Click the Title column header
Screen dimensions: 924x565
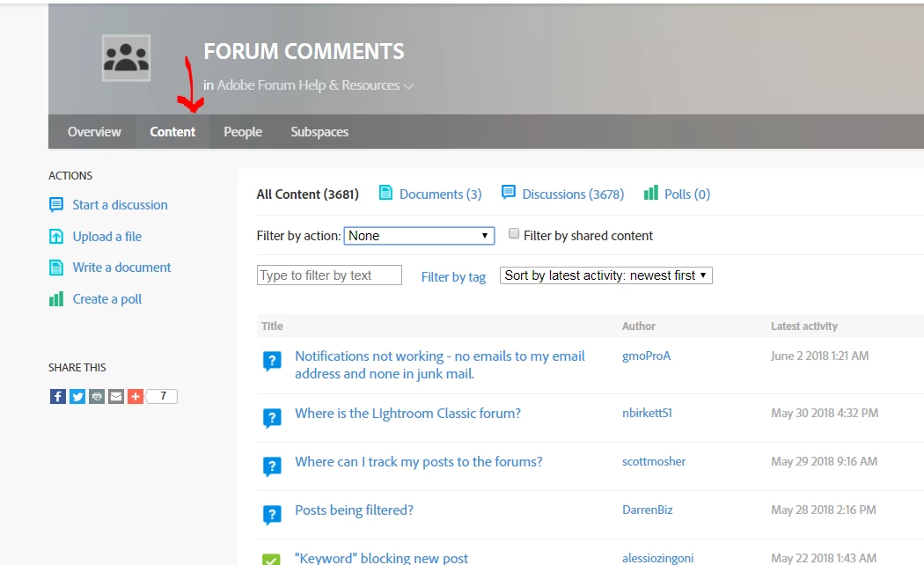click(272, 326)
